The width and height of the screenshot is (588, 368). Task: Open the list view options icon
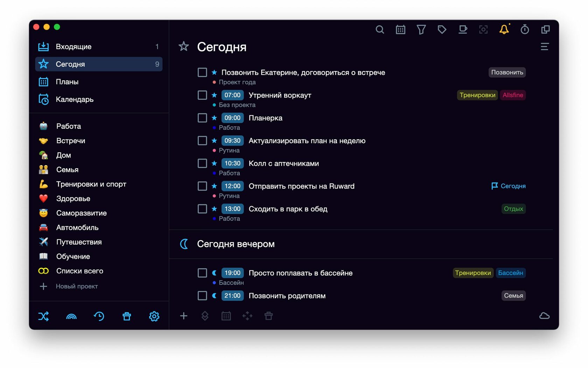point(545,47)
